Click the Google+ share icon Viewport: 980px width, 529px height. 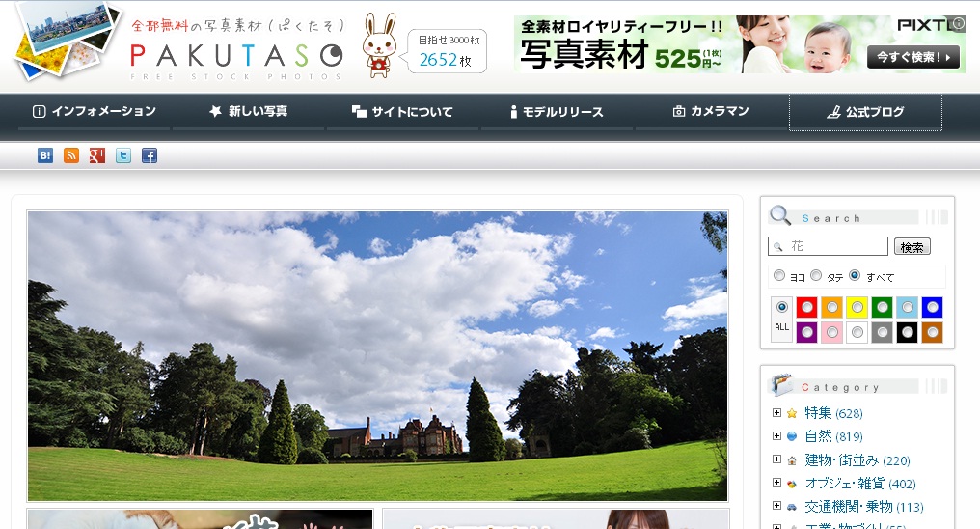click(x=96, y=155)
